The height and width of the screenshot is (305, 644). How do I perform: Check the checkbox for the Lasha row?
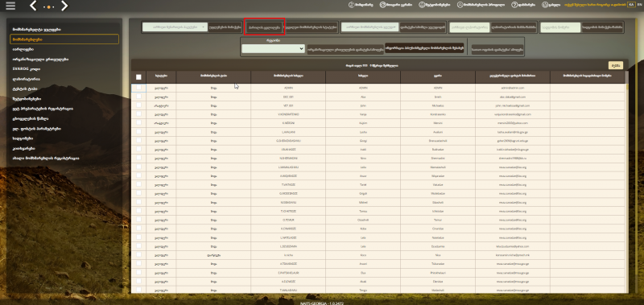pos(138,132)
